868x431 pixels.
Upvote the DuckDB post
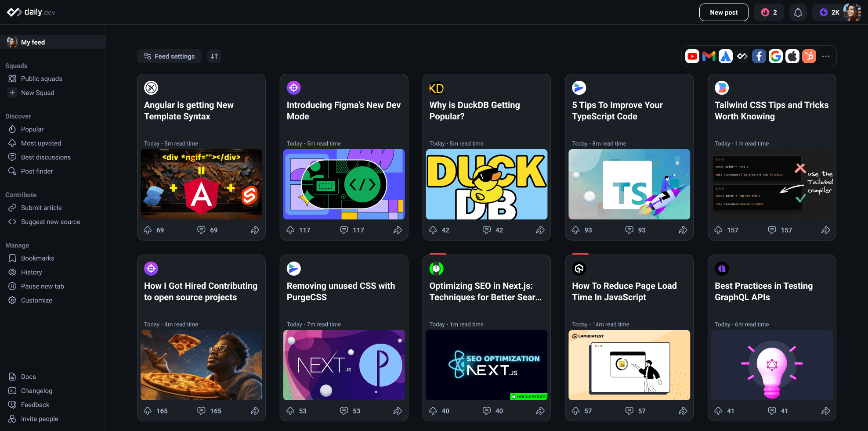coord(433,230)
